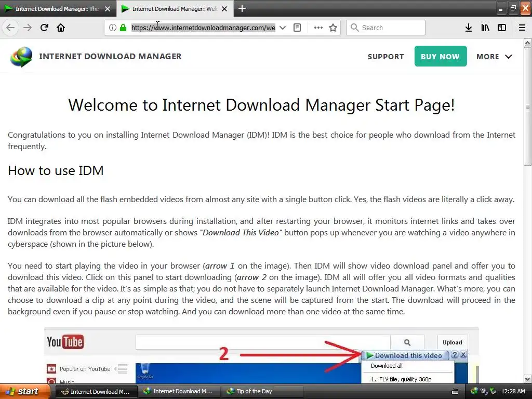
Task: Click the scrollbar up arrow
Action: tap(528, 43)
